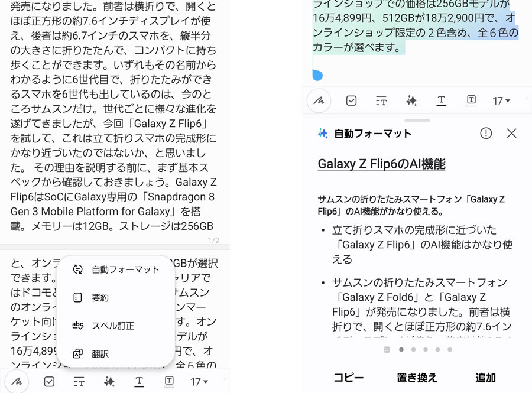This screenshot has width=532, height=393.
Task: Tap the 追加 button
Action: pos(485,378)
